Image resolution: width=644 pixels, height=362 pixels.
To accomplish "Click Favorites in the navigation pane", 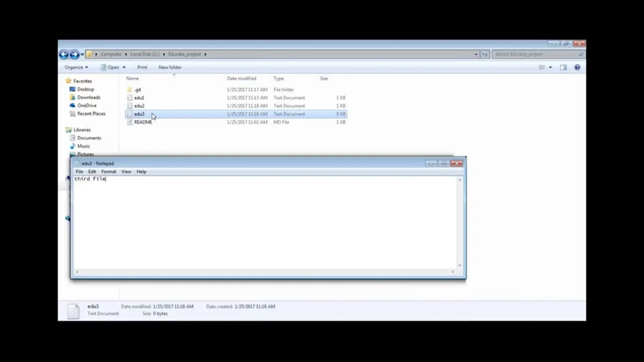I will pos(82,81).
